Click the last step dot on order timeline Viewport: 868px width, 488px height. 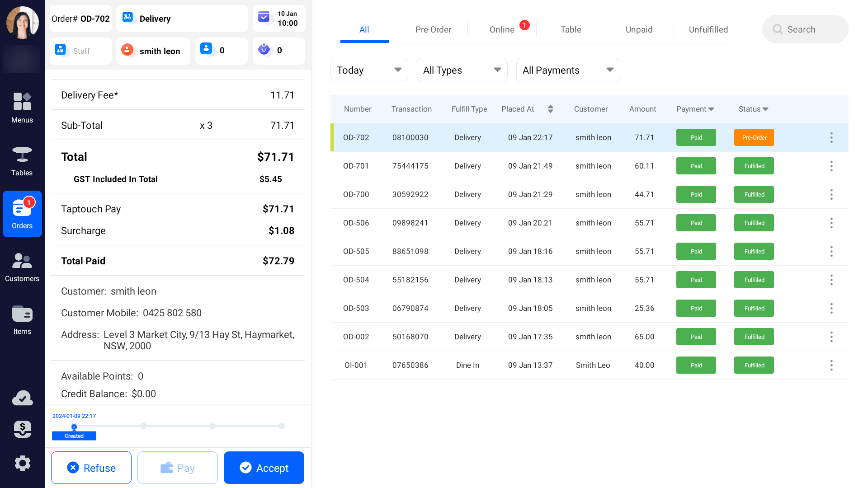pyautogui.click(x=282, y=426)
